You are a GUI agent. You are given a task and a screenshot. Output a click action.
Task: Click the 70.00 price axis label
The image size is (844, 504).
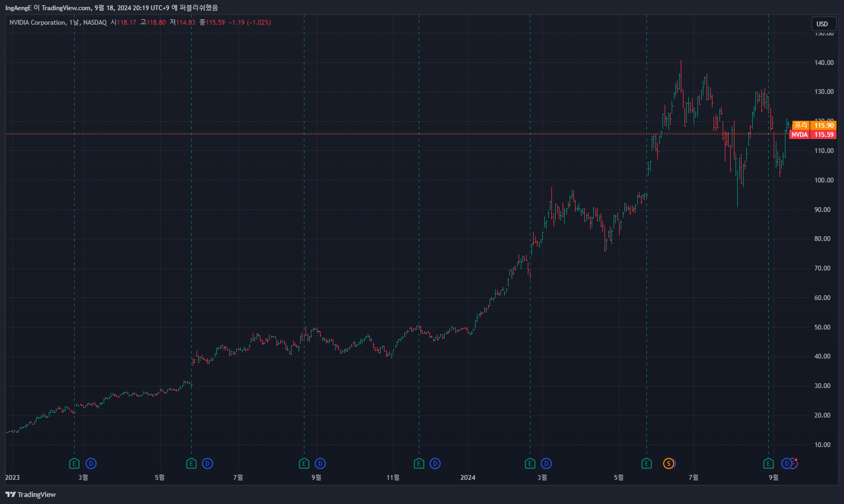[823, 268]
